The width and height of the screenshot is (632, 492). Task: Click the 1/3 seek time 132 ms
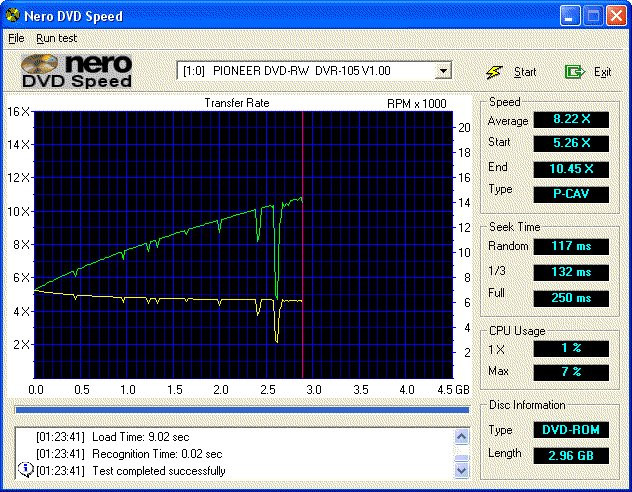coord(571,272)
